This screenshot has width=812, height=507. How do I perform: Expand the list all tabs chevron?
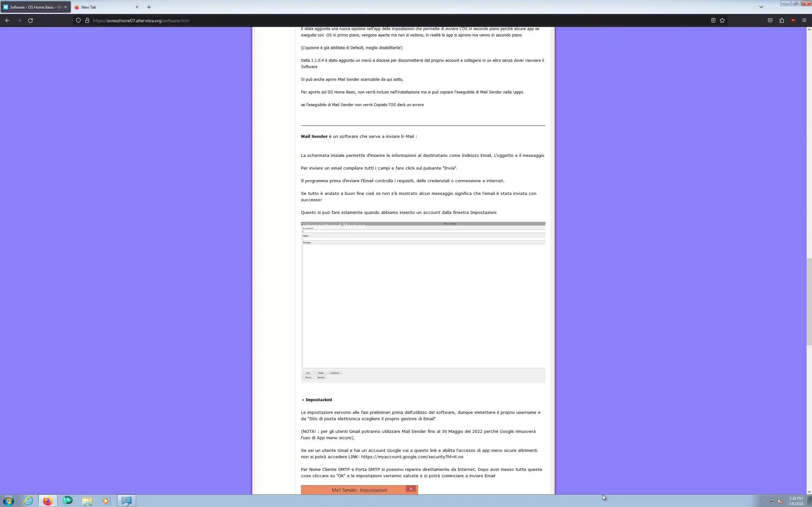[x=761, y=7]
